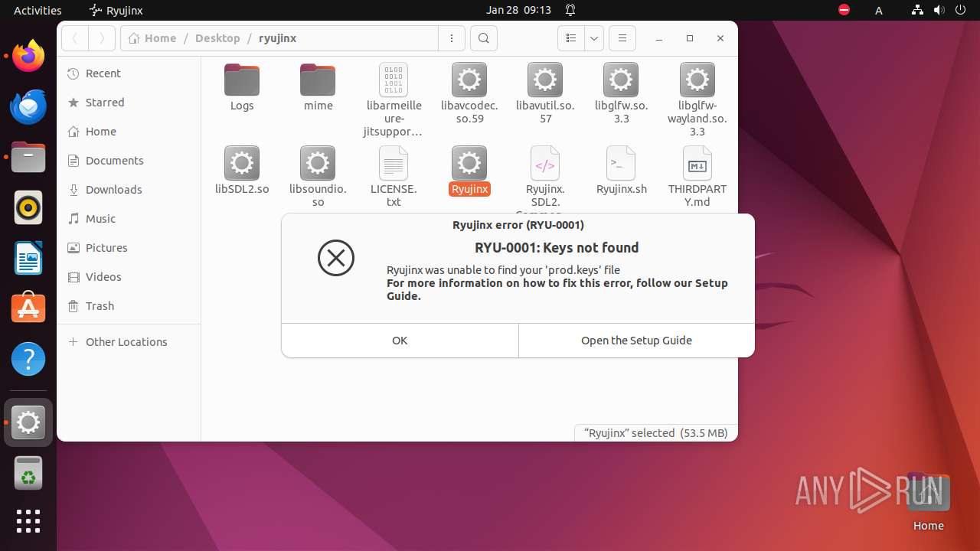
Task: Launch LibreOffice Writer from the dock
Action: tap(28, 258)
